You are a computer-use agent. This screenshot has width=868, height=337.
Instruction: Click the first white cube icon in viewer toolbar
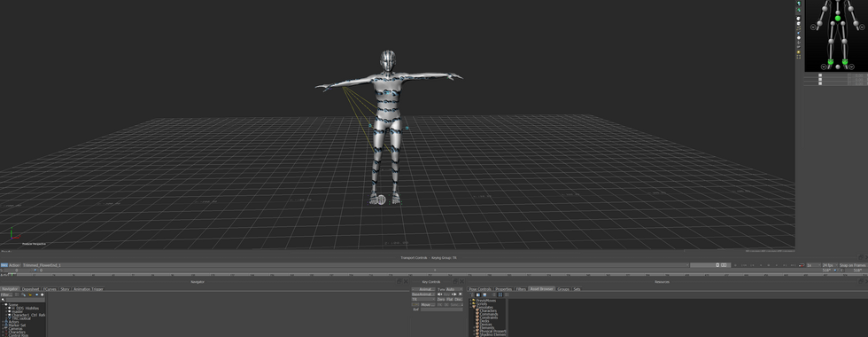click(x=799, y=19)
